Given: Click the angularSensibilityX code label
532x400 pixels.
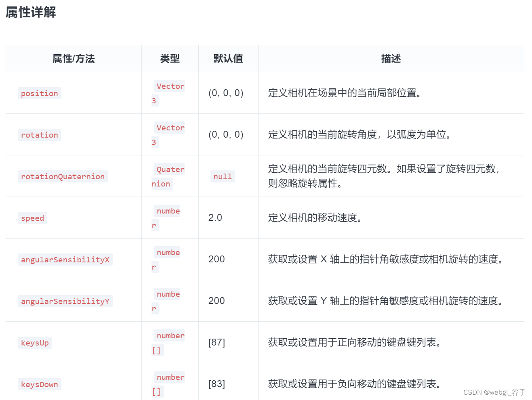Looking at the screenshot, I should (65, 260).
